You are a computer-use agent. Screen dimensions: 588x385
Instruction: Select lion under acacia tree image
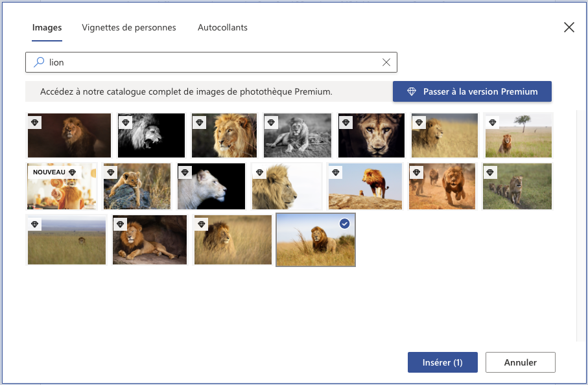[518, 135]
